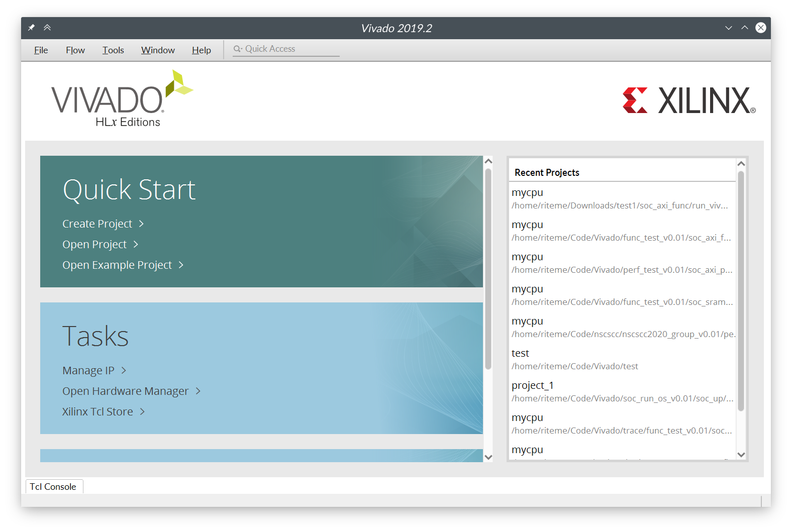Viewport: 792px width, 532px height.
Task: Click the Open Example Project link
Action: [117, 265]
